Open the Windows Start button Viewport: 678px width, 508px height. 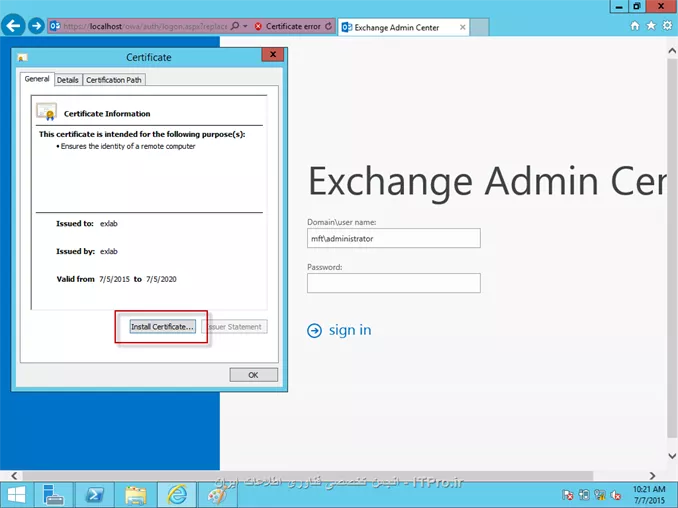16,495
